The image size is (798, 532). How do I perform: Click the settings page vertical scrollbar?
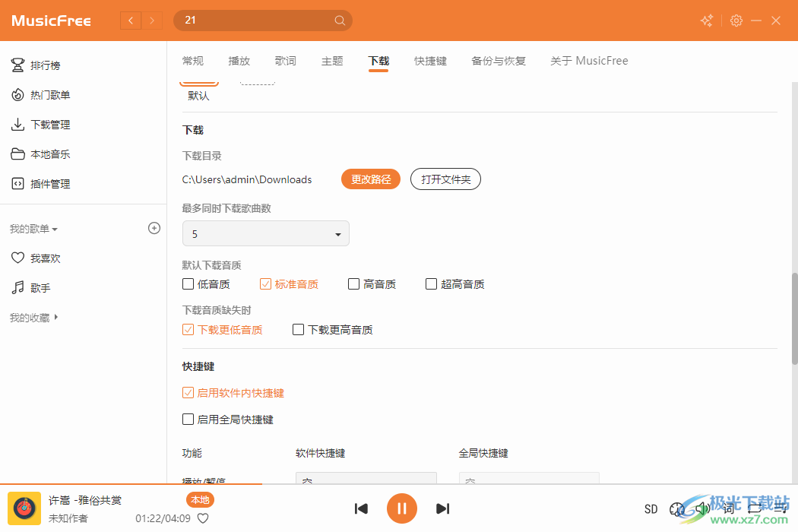click(x=794, y=318)
